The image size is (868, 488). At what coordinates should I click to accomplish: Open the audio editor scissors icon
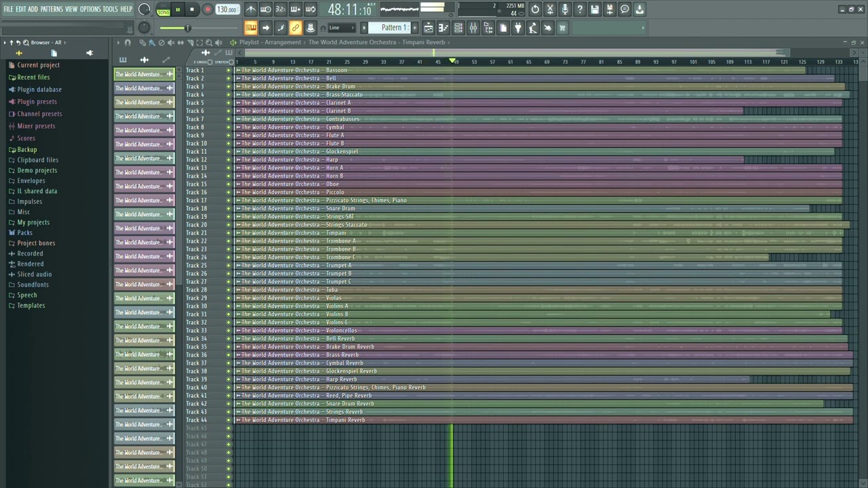click(x=550, y=9)
